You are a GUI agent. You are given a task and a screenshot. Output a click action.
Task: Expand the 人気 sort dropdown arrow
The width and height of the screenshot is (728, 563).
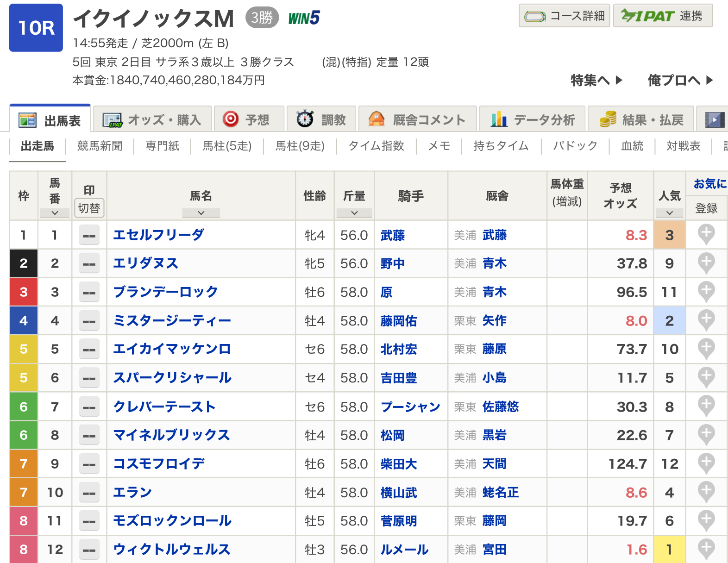coord(669,213)
